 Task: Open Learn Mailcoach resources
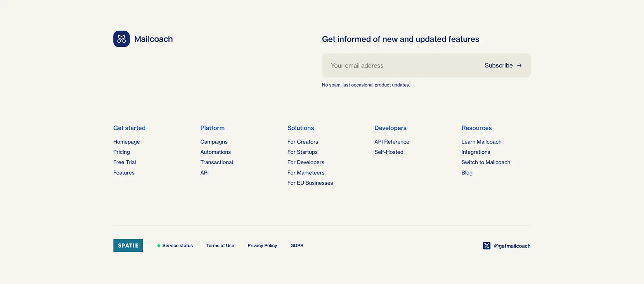tap(481, 142)
